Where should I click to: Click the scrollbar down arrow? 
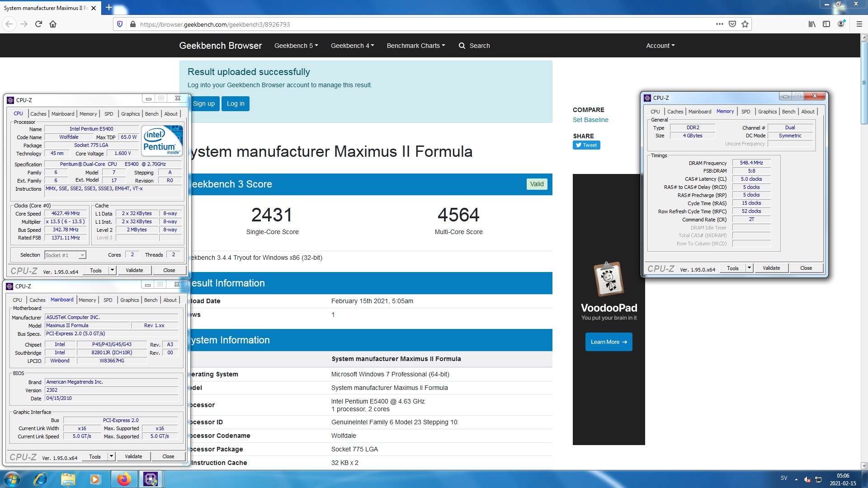tap(864, 466)
